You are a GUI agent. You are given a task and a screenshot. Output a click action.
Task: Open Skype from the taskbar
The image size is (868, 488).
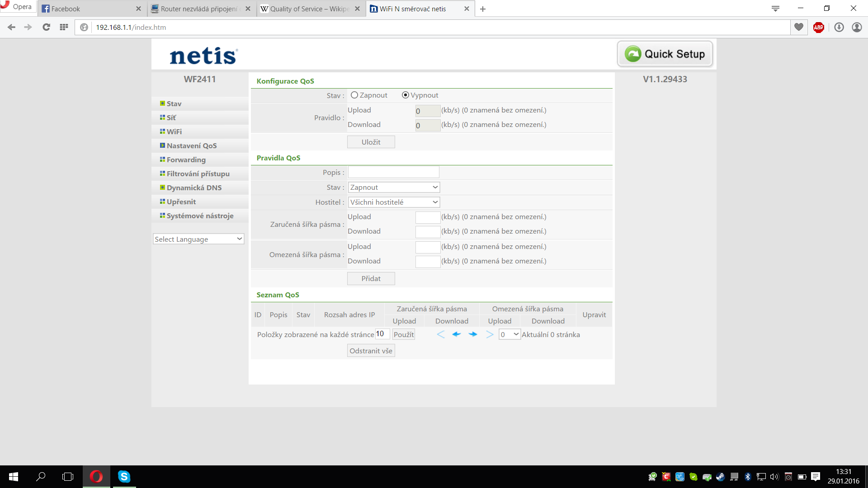point(124,476)
